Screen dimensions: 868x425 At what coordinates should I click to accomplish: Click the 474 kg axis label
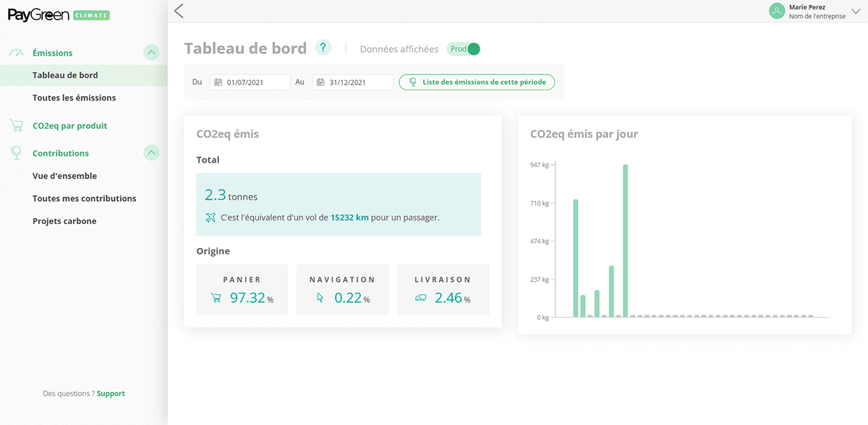click(x=539, y=241)
